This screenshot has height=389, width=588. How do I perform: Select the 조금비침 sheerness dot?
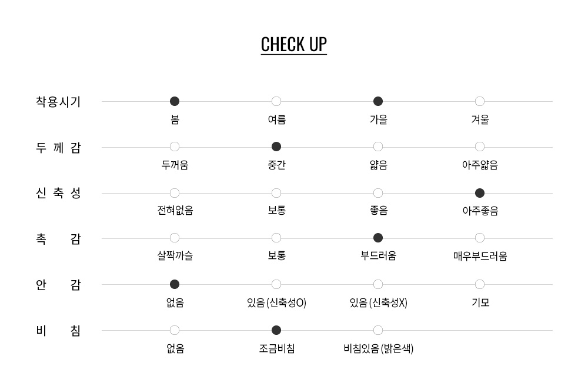click(276, 330)
